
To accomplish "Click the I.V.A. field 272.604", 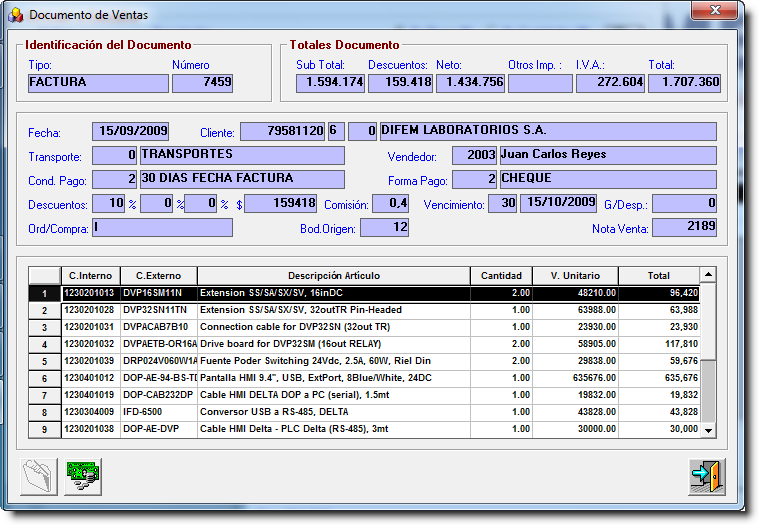I will coord(610,83).
